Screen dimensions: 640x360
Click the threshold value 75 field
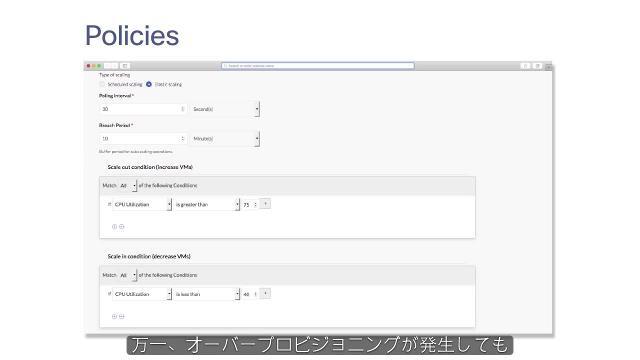(x=250, y=204)
